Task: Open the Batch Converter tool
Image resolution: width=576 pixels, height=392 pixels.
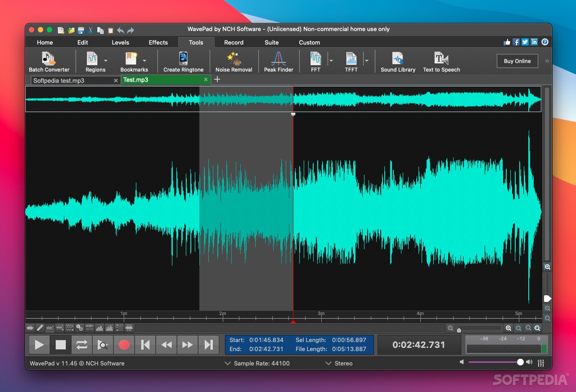Action: pos(49,62)
